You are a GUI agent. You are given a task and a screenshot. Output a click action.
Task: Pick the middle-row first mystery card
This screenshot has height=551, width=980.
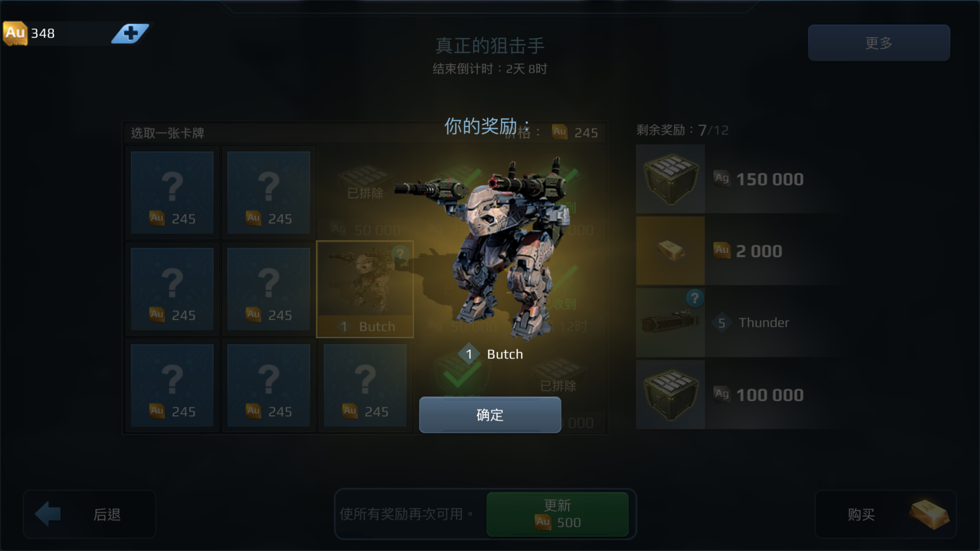pos(172,289)
